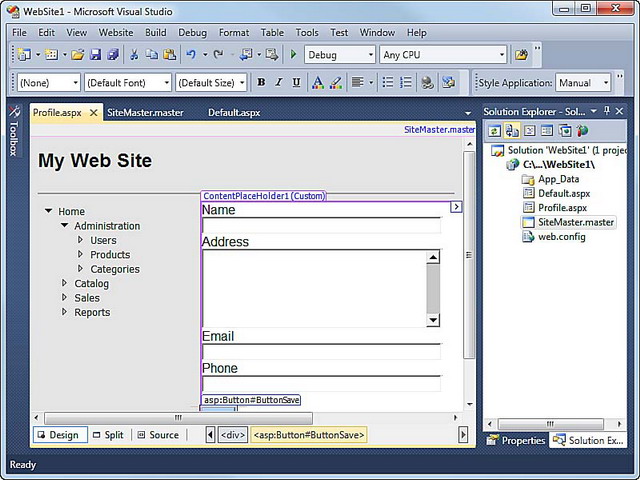
Task: Click the Add New Item toolbar icon
Action: click(x=51, y=54)
